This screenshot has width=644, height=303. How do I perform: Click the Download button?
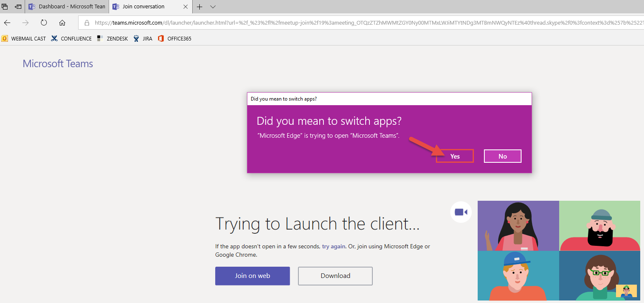coord(335,276)
